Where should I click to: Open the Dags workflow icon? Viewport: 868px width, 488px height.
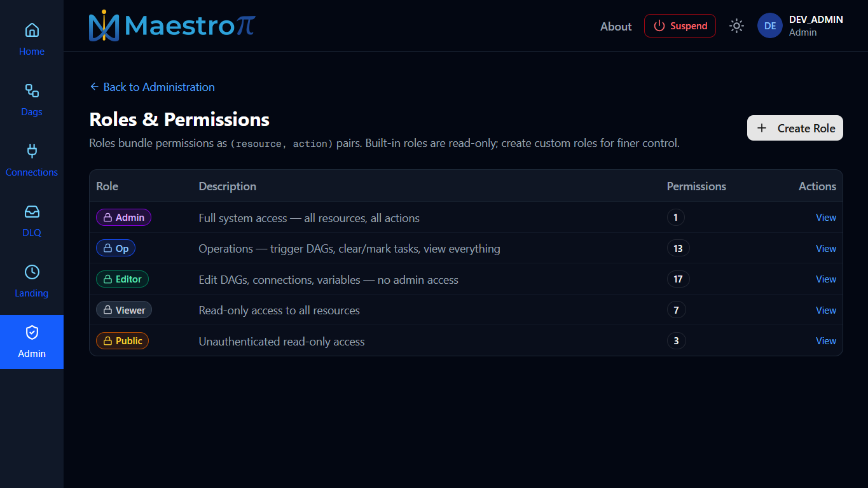[x=32, y=90]
